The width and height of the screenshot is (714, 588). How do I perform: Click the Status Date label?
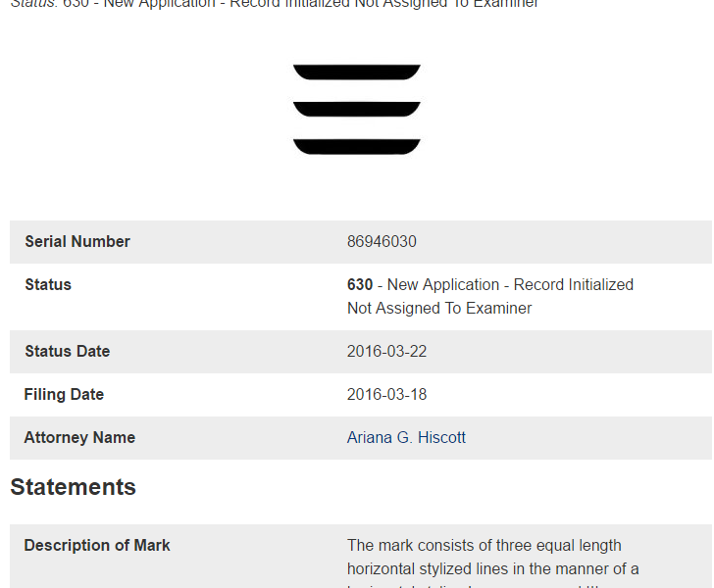click(67, 352)
